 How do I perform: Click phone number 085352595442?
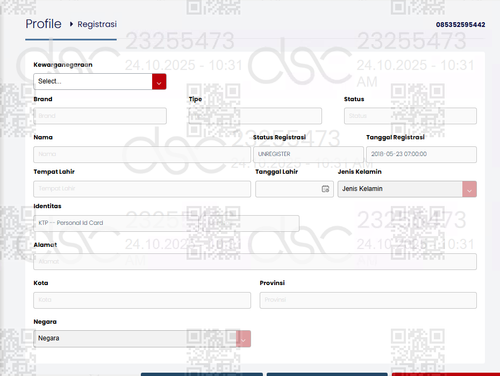coord(460,25)
